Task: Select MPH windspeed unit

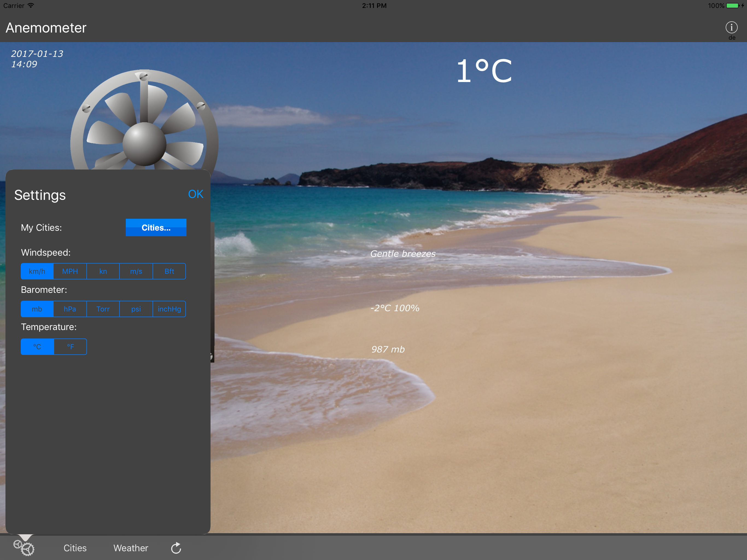Action: pos(70,271)
